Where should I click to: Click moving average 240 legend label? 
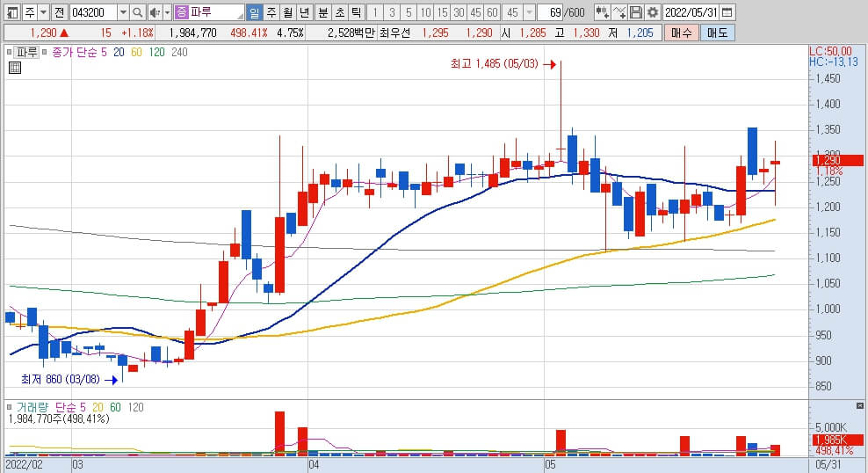click(179, 52)
